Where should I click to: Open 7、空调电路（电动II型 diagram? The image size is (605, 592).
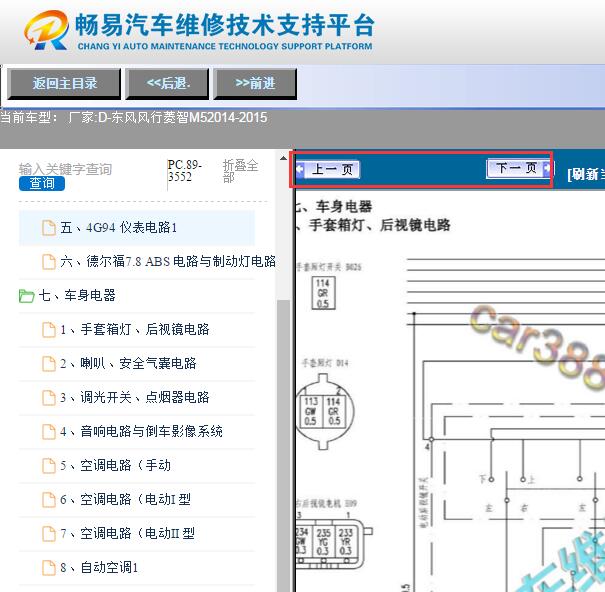127,533
